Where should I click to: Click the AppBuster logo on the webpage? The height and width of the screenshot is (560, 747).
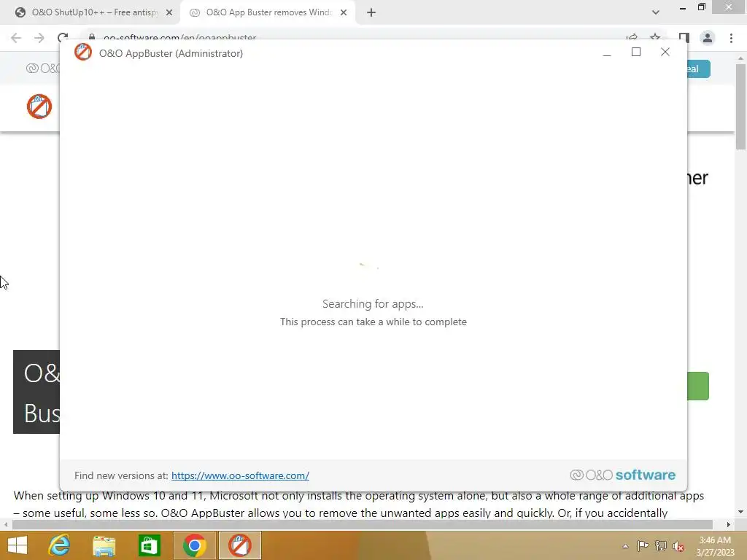click(39, 106)
